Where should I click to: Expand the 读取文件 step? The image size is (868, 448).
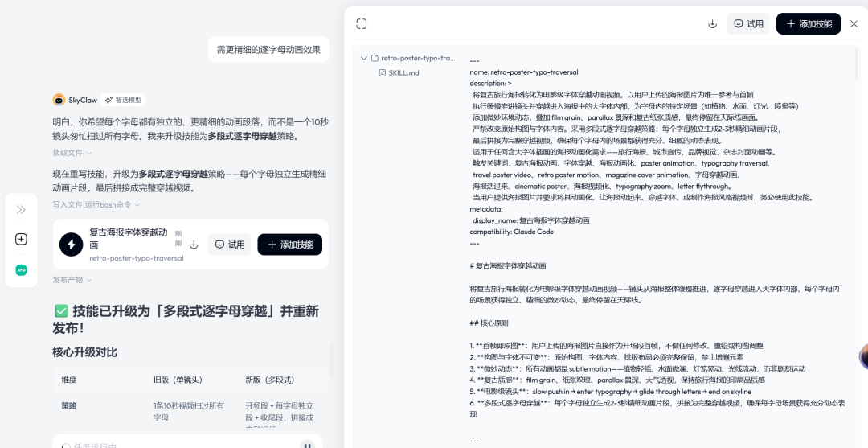(x=72, y=153)
